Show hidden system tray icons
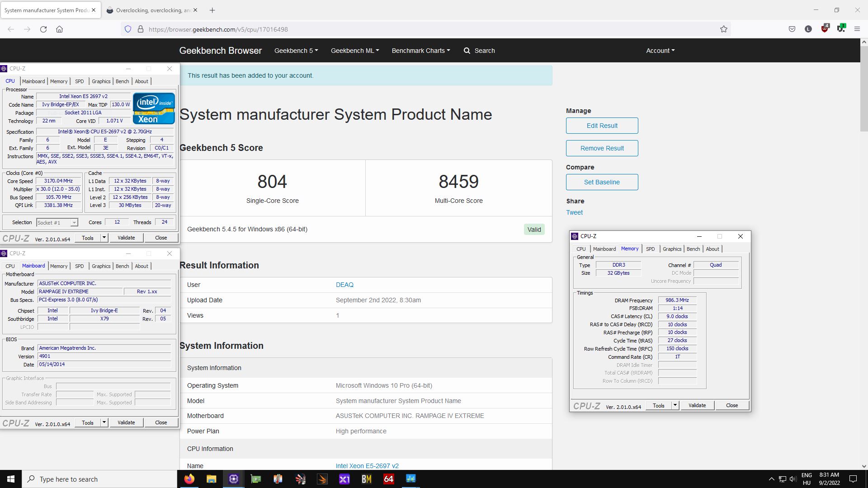Screen dimensions: 868x488 (x=771, y=479)
